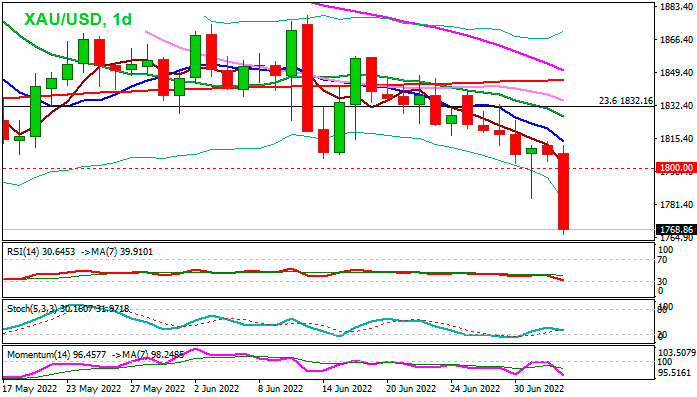Click the RSI(14) 30.6453 indicator label
Viewport: 697px width, 397px height.
[x=41, y=252]
